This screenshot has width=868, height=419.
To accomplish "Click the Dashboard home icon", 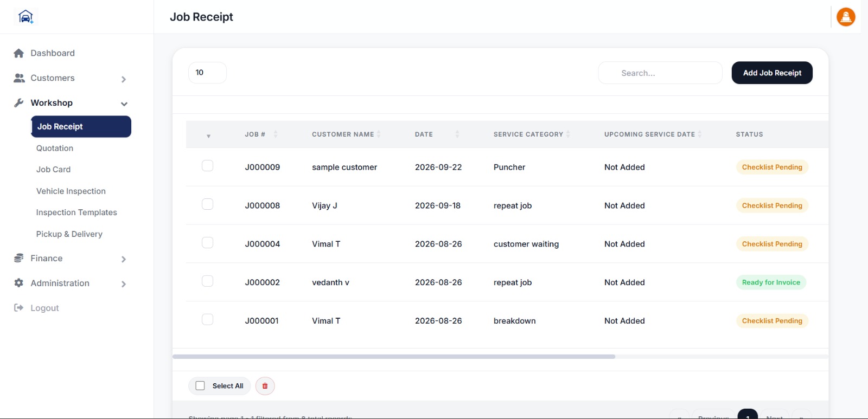I will coord(18,53).
